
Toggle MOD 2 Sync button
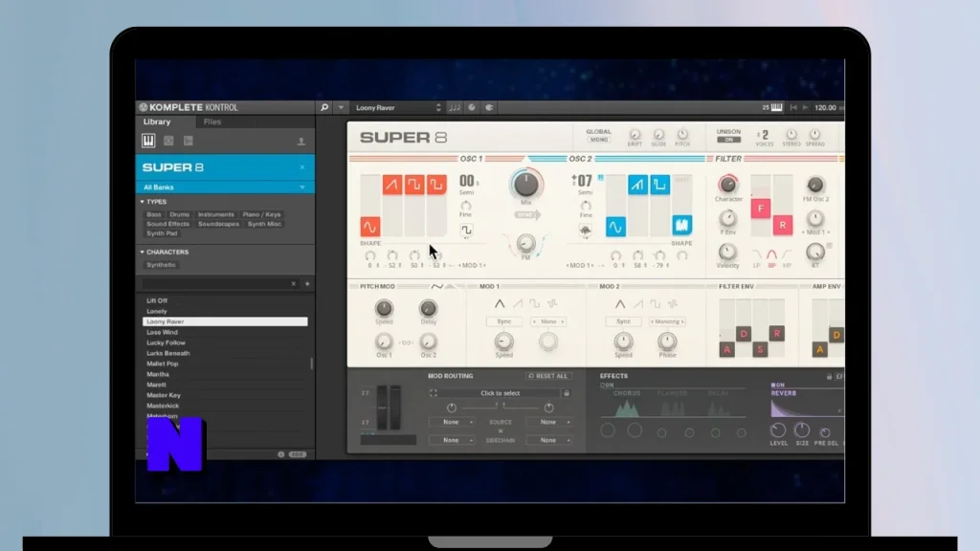(623, 321)
